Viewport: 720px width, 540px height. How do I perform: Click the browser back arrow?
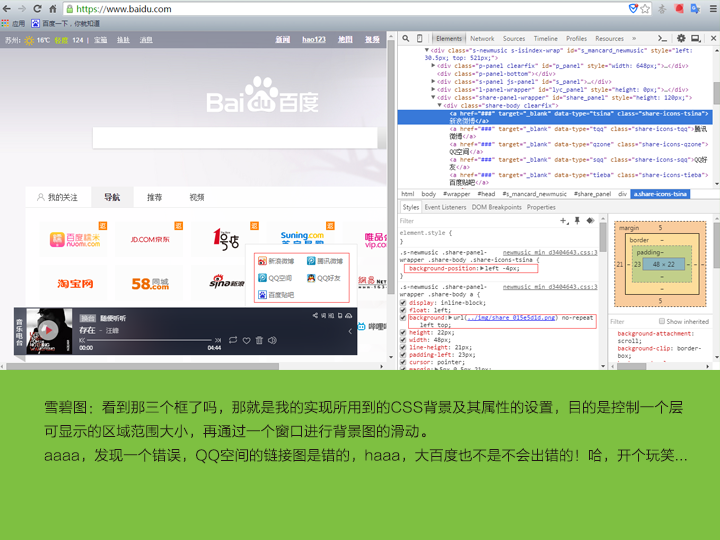click(x=7, y=8)
